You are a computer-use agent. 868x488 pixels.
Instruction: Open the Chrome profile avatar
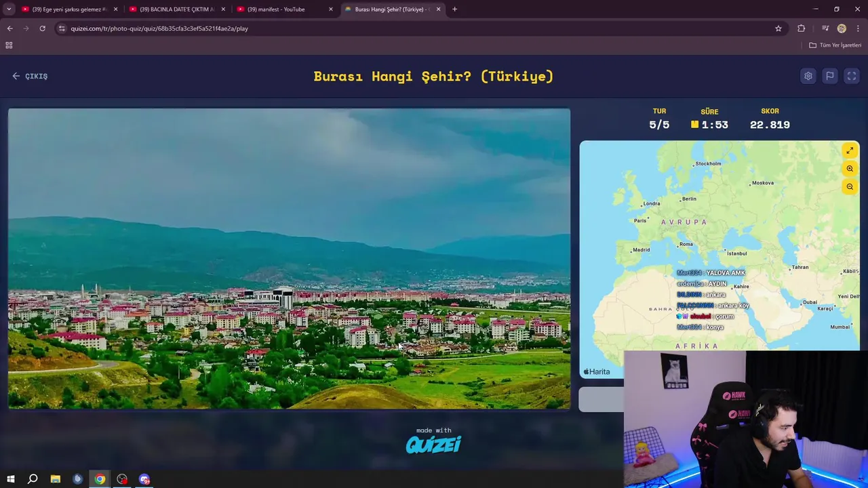point(842,28)
